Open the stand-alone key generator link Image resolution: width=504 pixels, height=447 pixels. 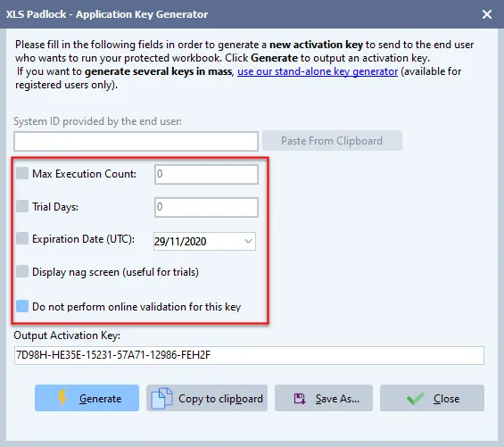[318, 71]
